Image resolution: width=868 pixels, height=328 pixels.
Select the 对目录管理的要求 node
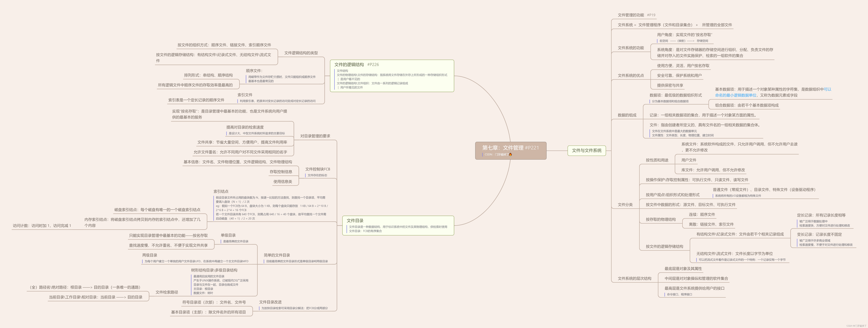(x=315, y=136)
